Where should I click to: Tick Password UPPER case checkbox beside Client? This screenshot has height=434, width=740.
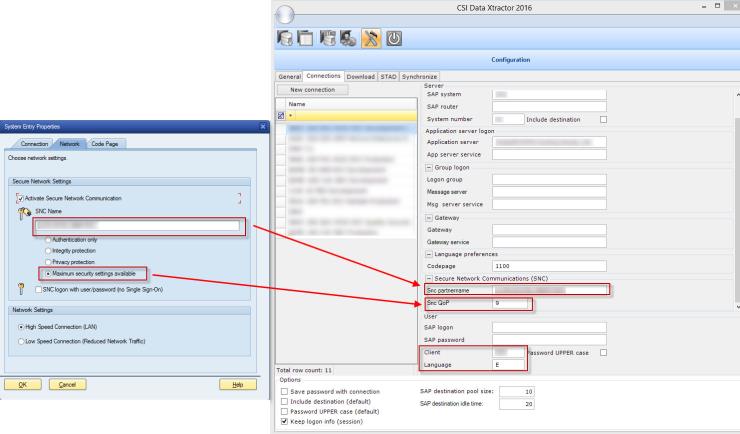tap(603, 352)
